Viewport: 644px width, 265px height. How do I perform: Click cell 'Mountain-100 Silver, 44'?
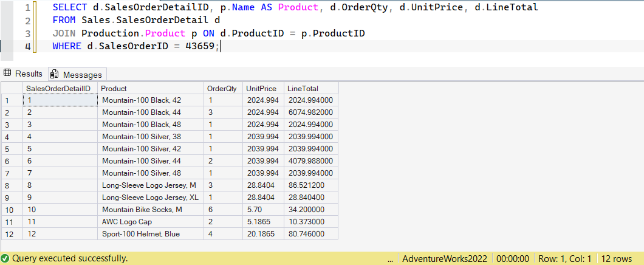pos(151,161)
